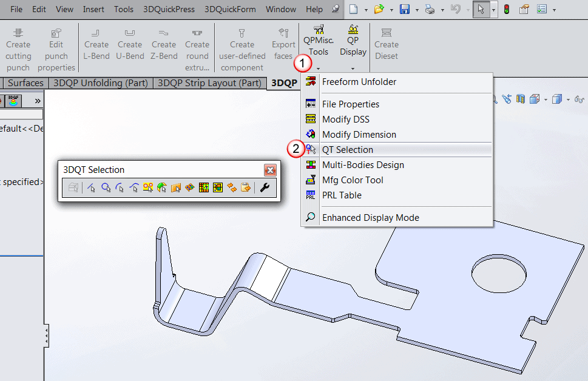Click the Print icon in top toolbar
Viewport: 588px width, 381px height.
pyautogui.click(x=430, y=9)
